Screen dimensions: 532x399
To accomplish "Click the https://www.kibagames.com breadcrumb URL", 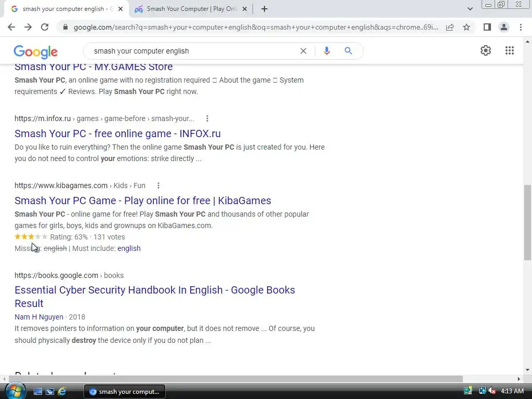I will tap(61, 185).
